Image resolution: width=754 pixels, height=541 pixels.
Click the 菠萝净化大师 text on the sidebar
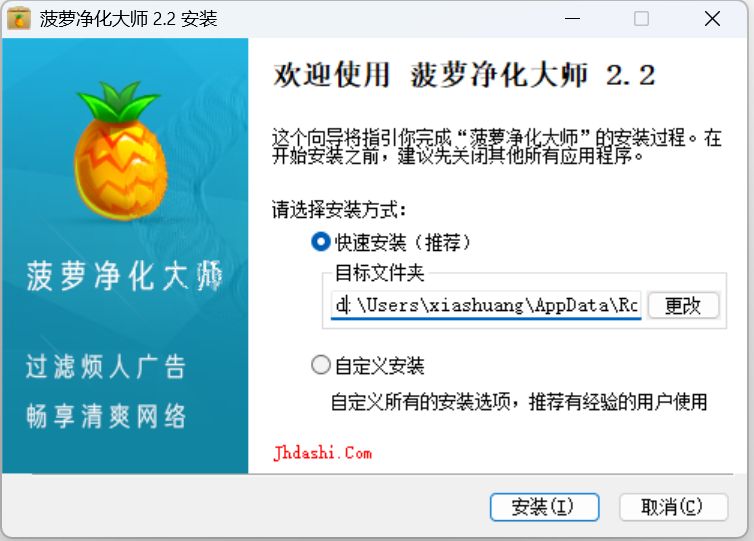(x=125, y=276)
